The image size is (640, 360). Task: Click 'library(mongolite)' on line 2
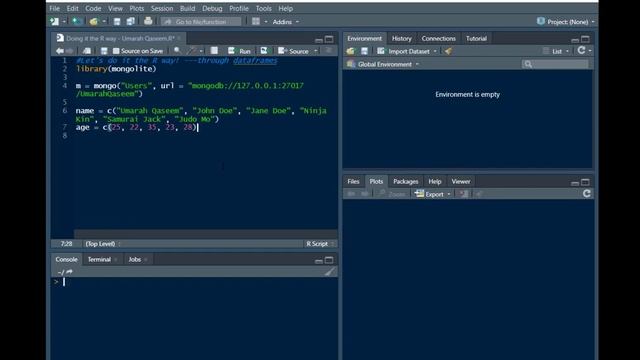pos(116,69)
